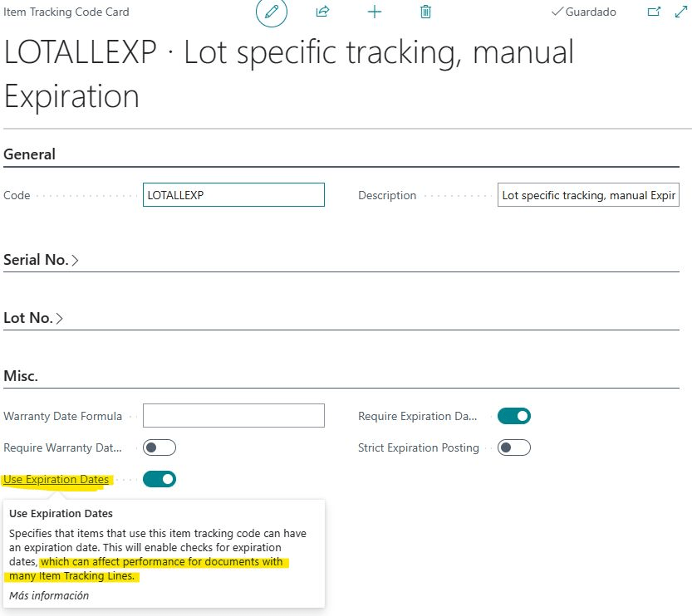Collapse the General section header
Screen dimensions: 692x616
click(x=30, y=154)
